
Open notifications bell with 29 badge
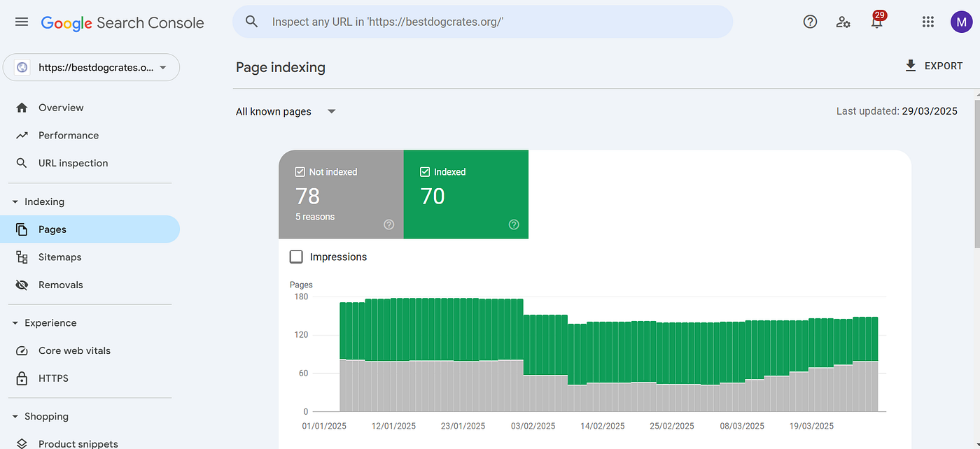[877, 20]
